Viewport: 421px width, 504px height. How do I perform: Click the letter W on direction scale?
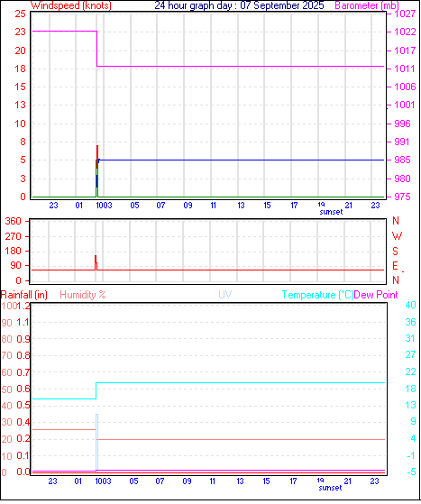coord(397,236)
